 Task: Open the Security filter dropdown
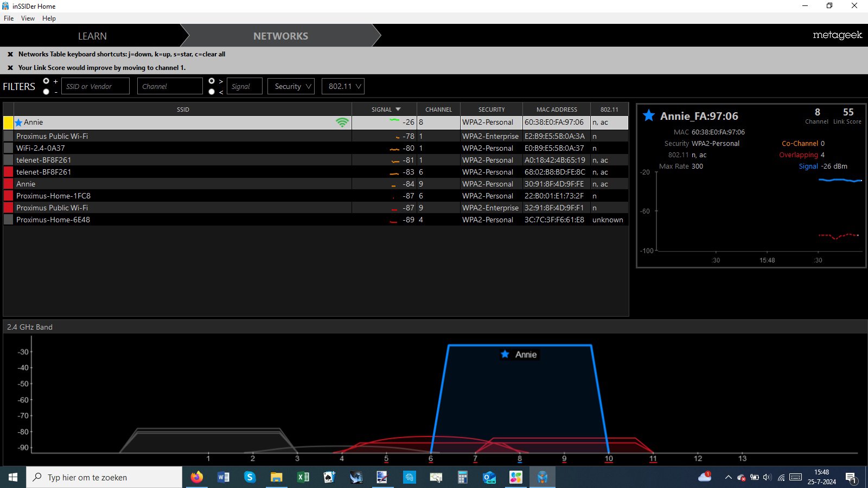291,86
